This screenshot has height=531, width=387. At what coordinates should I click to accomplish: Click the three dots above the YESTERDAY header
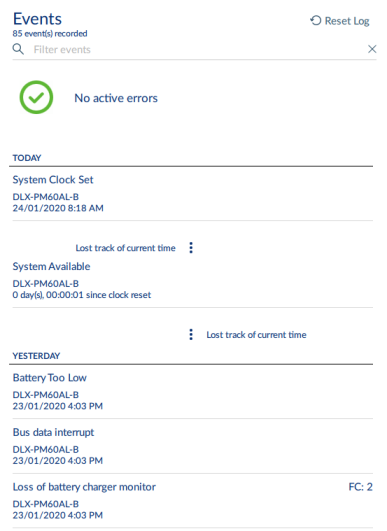(191, 334)
